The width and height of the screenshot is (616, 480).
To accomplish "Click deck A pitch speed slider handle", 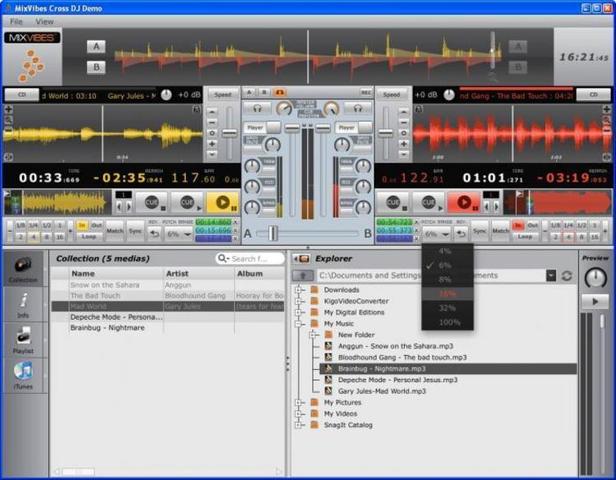I will click(229, 133).
